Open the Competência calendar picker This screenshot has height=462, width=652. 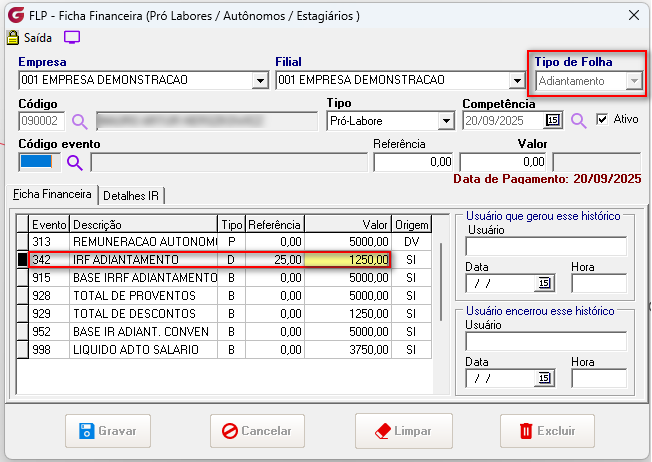pyautogui.click(x=553, y=121)
